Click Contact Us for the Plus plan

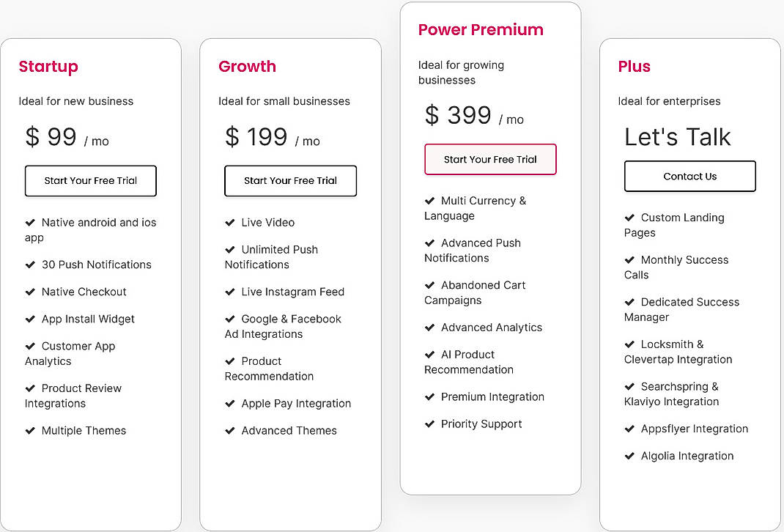pyautogui.click(x=689, y=176)
